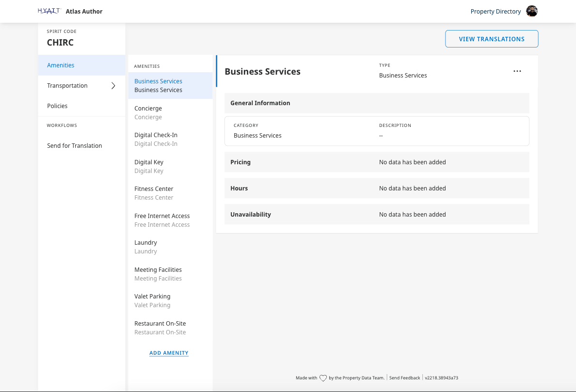Click the TYPE field label
The height and width of the screenshot is (392, 576).
click(x=384, y=65)
